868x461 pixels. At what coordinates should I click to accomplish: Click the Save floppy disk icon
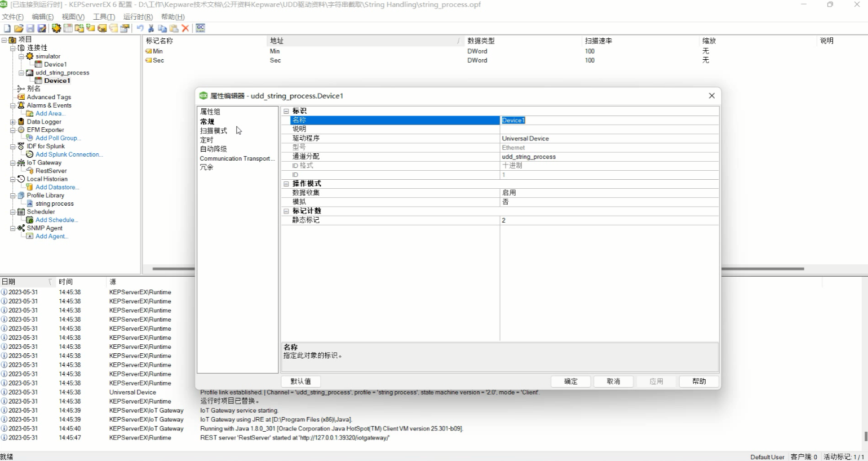pyautogui.click(x=30, y=28)
